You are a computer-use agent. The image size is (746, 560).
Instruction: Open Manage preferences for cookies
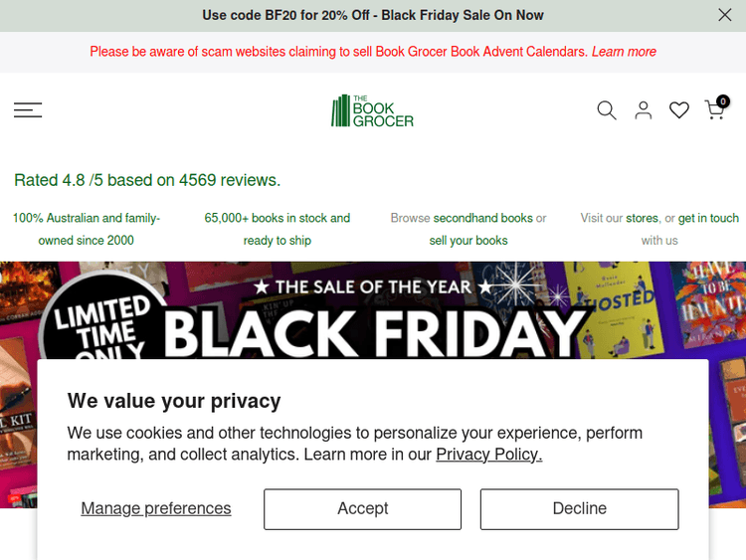156,508
